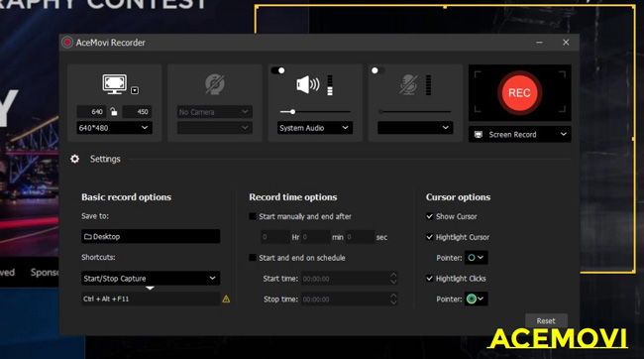Click the Settings label
Viewport: 644px width, 359px height.
click(105, 159)
